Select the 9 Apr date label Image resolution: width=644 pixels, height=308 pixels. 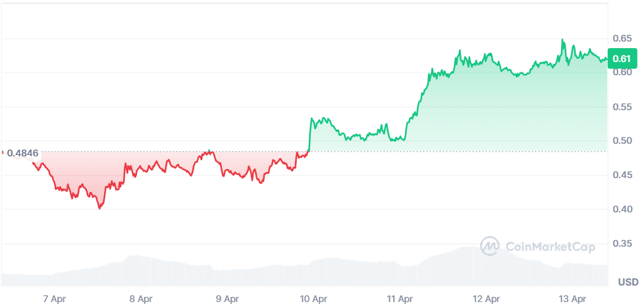click(227, 298)
